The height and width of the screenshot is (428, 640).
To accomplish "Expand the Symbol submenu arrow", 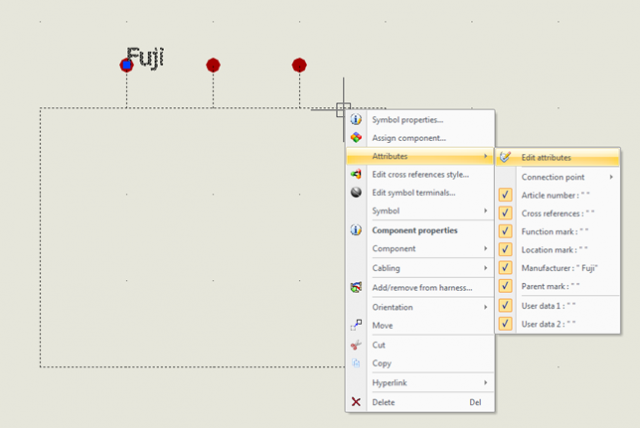I will 485,211.
